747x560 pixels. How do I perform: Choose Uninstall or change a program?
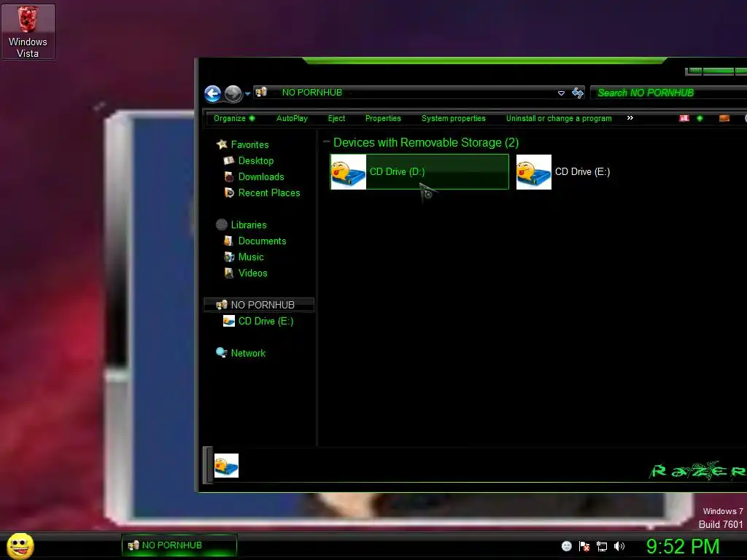tap(559, 118)
